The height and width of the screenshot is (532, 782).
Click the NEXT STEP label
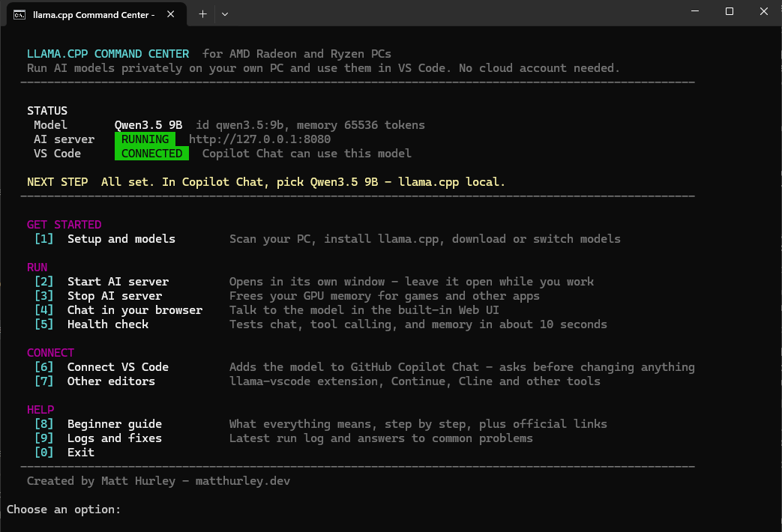click(57, 182)
